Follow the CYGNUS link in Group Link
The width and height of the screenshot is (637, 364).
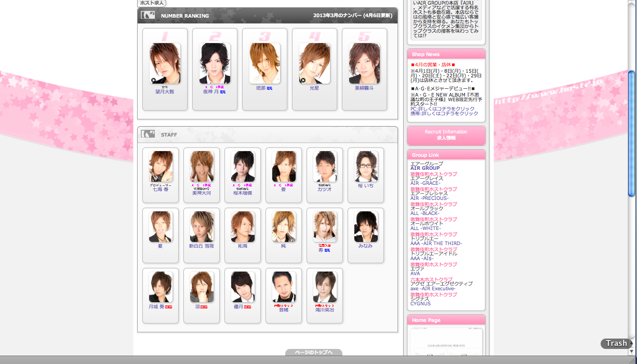pyautogui.click(x=420, y=304)
